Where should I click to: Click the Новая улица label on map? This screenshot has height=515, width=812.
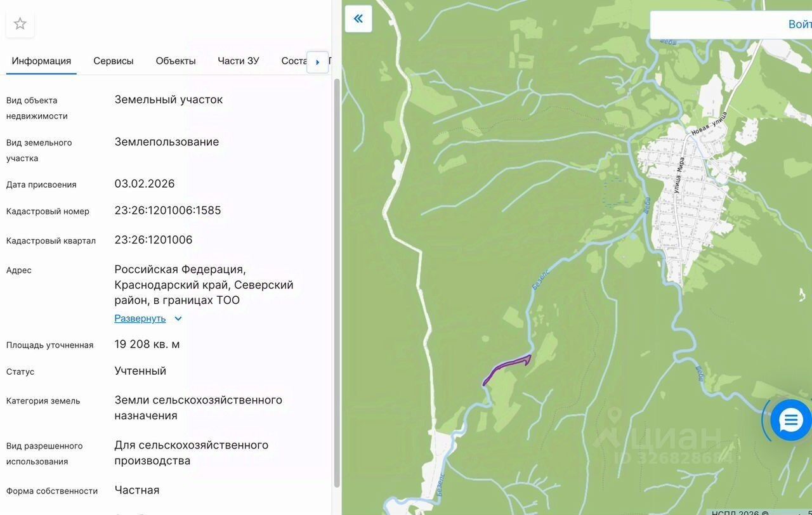709,124
